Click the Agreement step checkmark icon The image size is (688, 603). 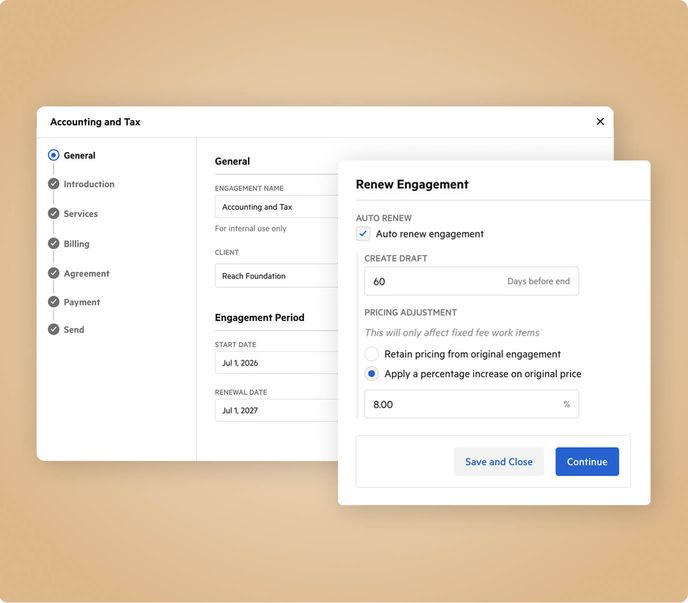[x=54, y=273]
